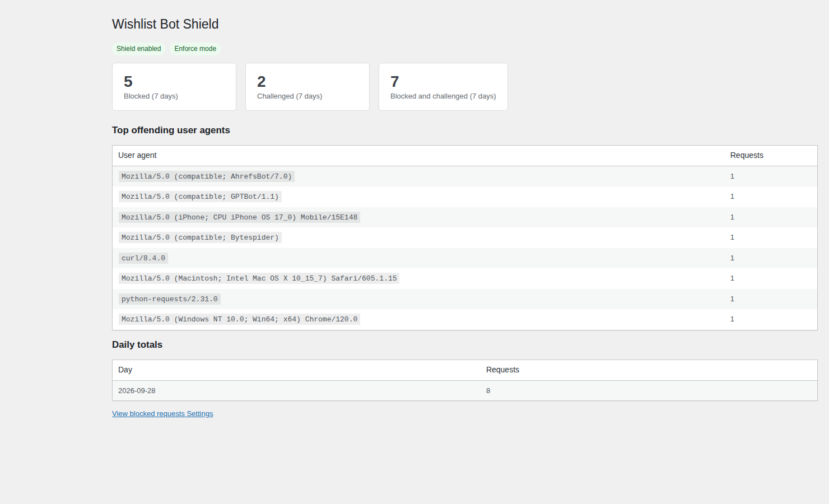Open the View blocked requests link
Viewport: 829px width, 504px height.
[148, 414]
